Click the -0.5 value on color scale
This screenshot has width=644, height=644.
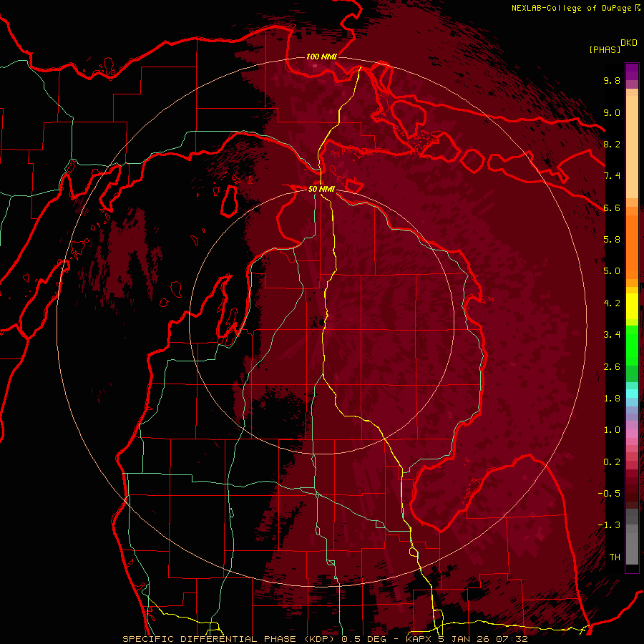click(x=609, y=494)
